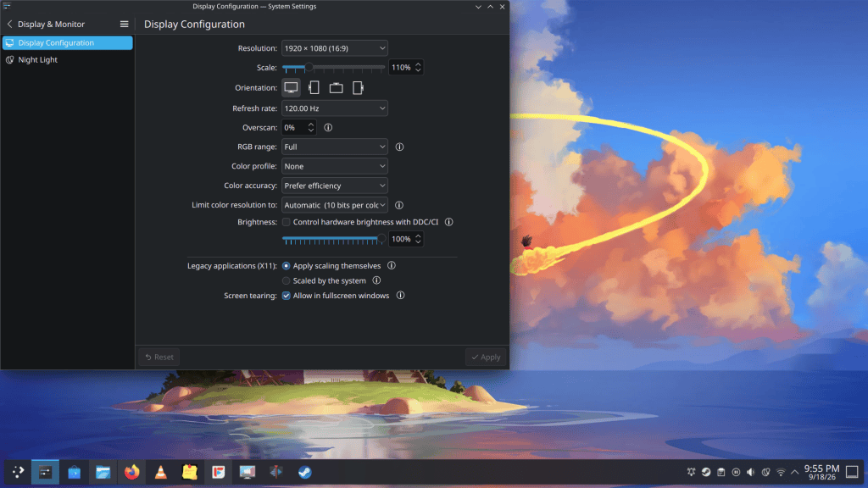Open Night Light tray icon
Screen dimensions: 868x488
pos(765,472)
